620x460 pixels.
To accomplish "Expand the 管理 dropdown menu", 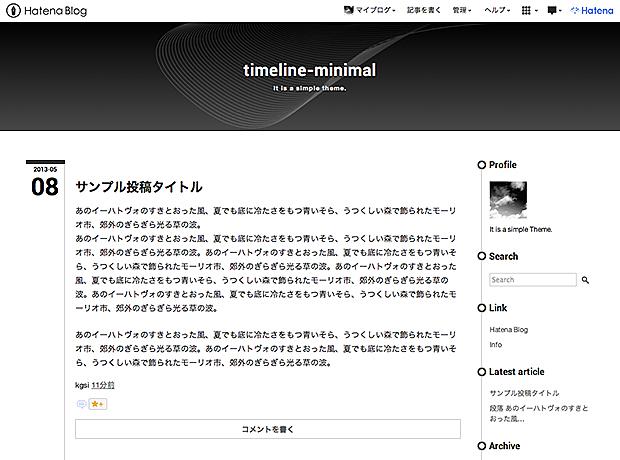I will click(x=462, y=10).
